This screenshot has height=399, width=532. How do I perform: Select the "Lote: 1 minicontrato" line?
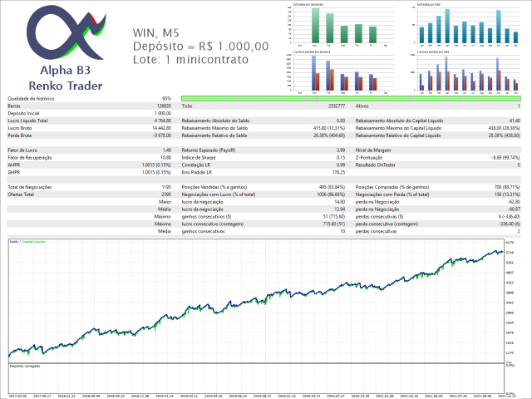click(190, 59)
